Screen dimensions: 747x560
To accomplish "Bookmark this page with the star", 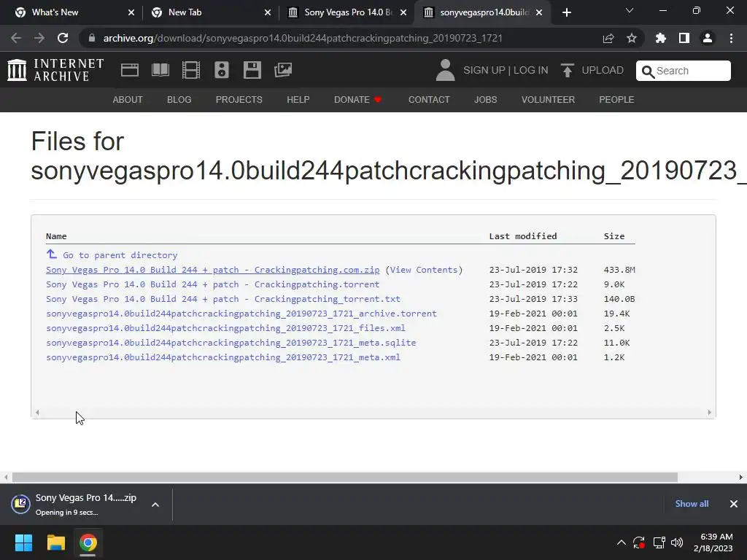I will [632, 38].
